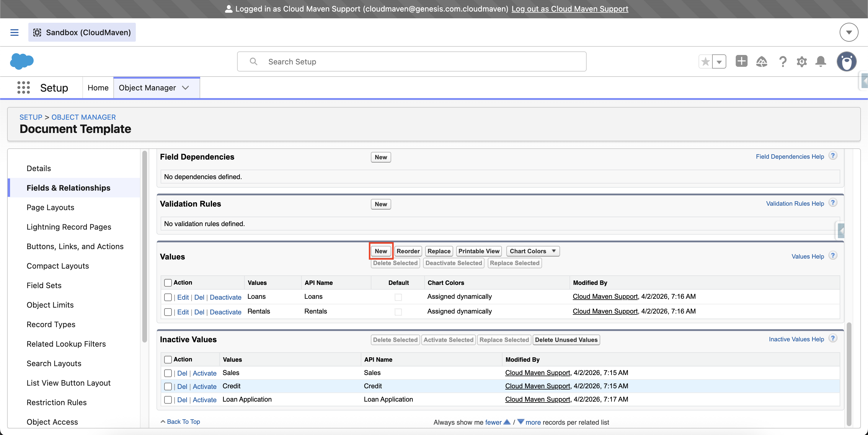Image resolution: width=868 pixels, height=435 pixels.
Task: Log out as Cloud Maven Support
Action: coord(570,9)
